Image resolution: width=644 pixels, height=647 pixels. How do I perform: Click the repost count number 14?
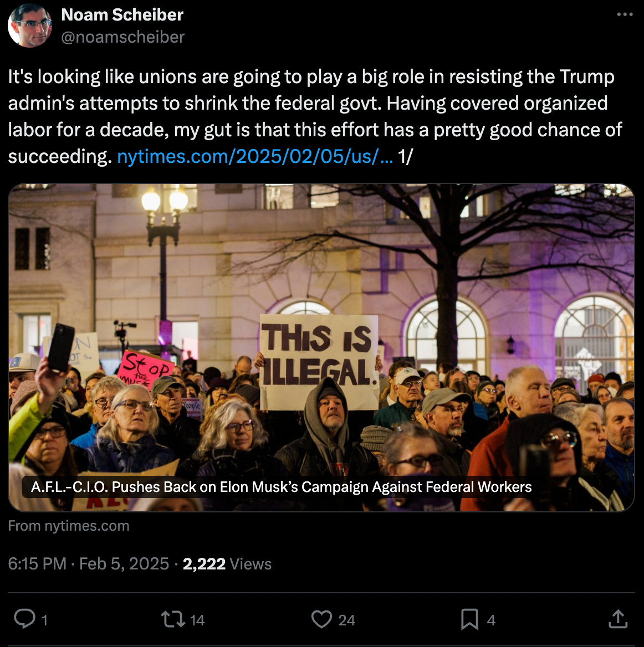click(197, 620)
